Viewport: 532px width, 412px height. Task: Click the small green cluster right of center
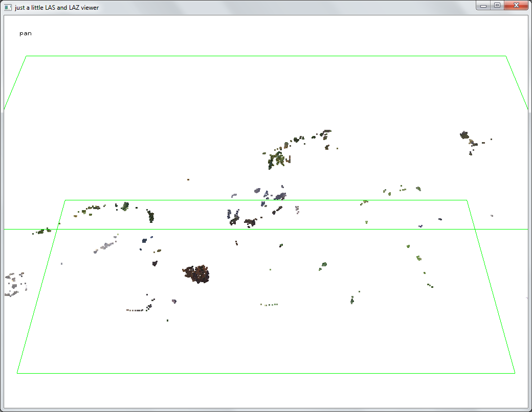(324, 265)
